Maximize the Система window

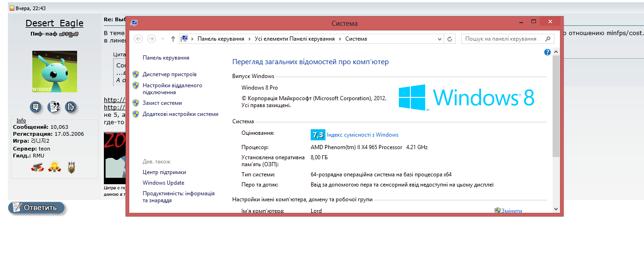(533, 21)
